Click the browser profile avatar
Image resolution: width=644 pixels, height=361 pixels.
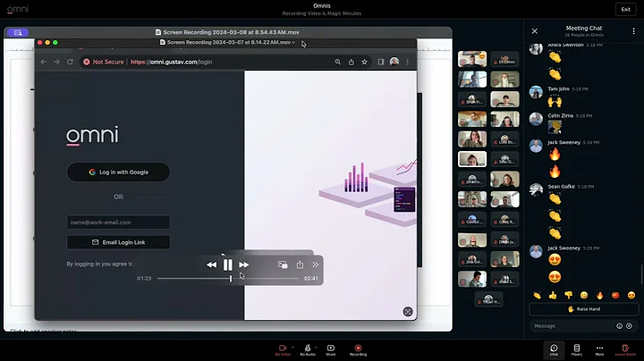394,62
